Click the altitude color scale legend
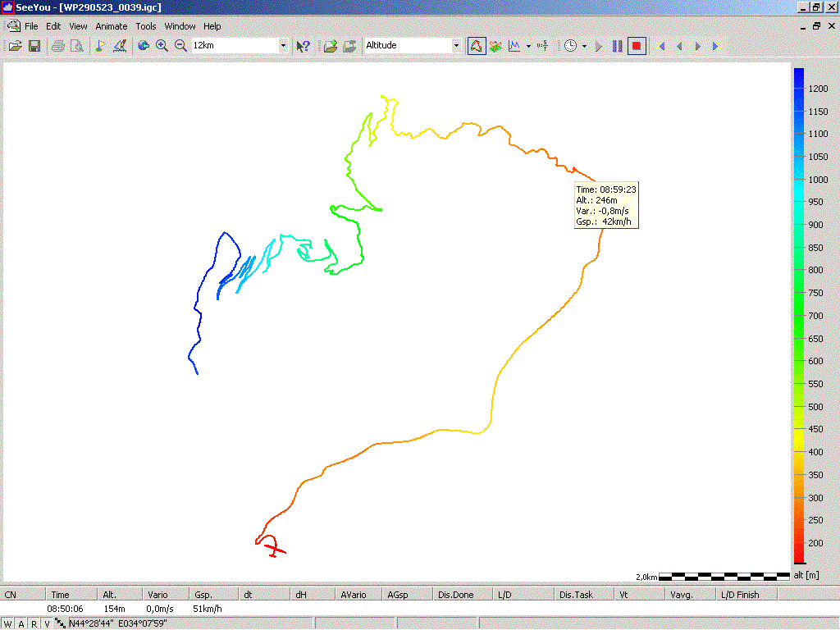Screen dimensions: 840x630 click(799, 316)
